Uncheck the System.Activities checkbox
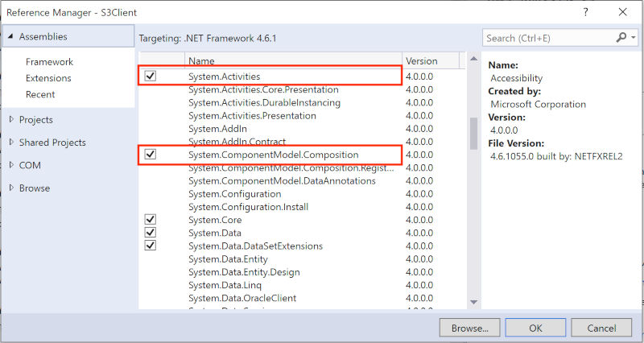 (150, 76)
